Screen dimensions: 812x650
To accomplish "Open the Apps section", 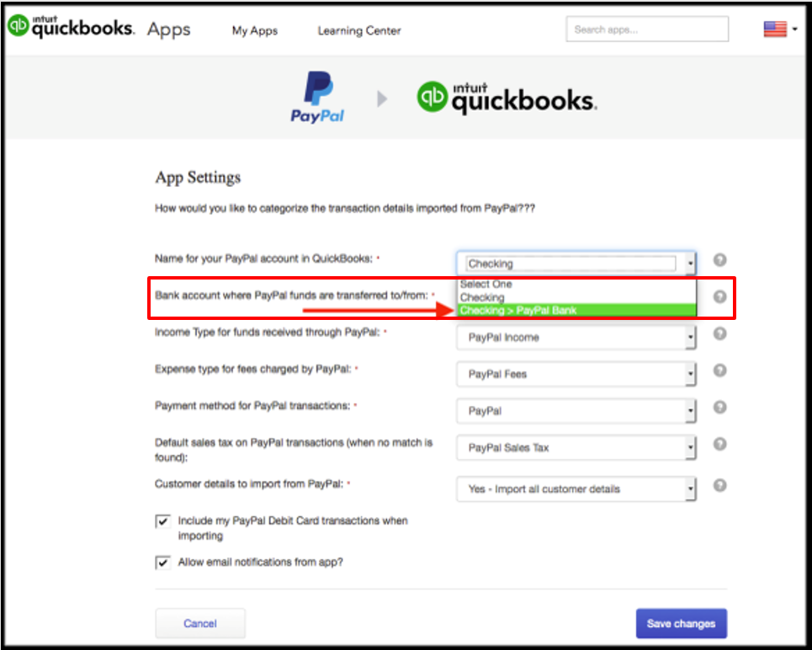I will click(x=169, y=29).
